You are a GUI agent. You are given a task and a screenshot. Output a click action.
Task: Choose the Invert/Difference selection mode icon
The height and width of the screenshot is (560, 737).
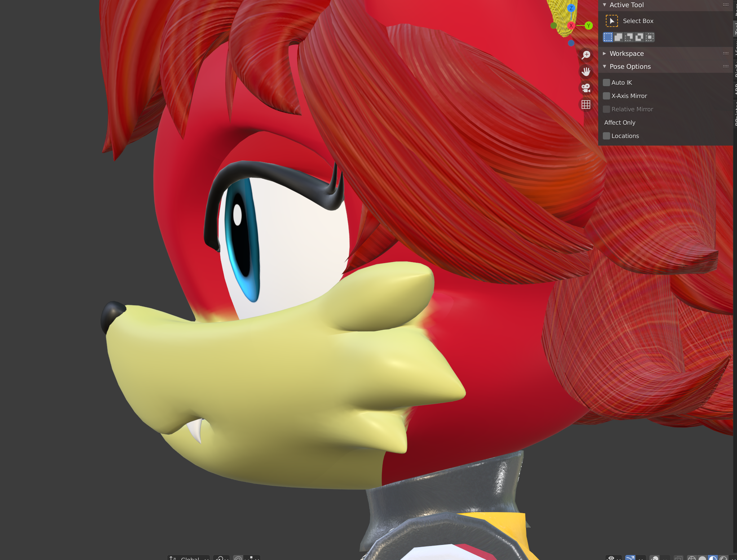pyautogui.click(x=639, y=37)
